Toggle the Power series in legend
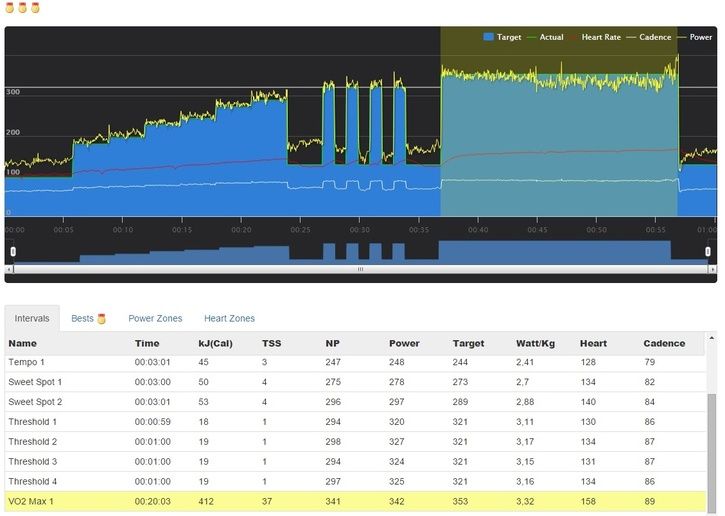Screen dimensions: 725x516 tap(694, 37)
